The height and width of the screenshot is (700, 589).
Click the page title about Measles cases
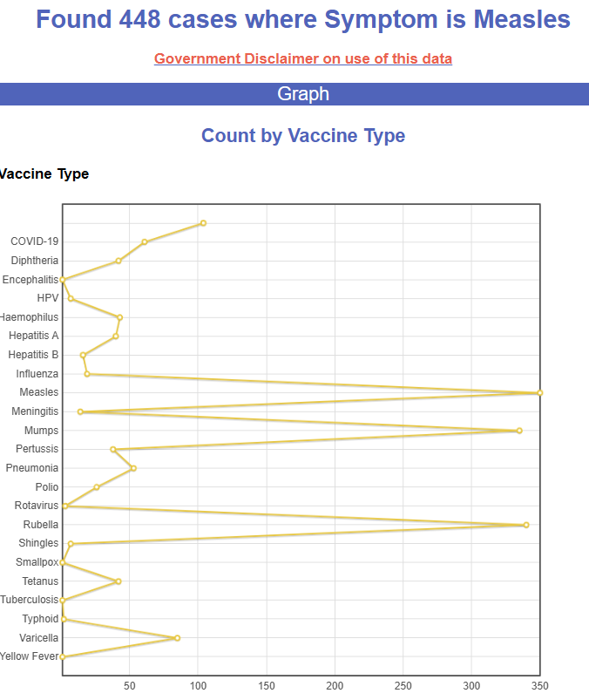302,19
